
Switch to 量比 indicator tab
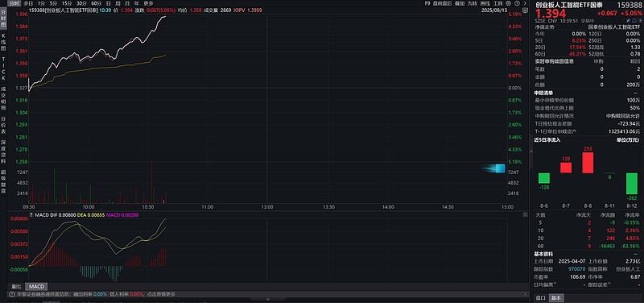[16, 286]
